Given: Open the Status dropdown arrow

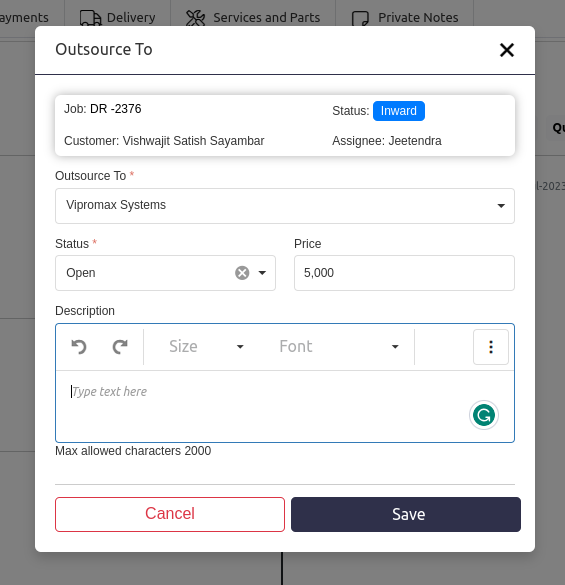Looking at the screenshot, I should point(262,273).
